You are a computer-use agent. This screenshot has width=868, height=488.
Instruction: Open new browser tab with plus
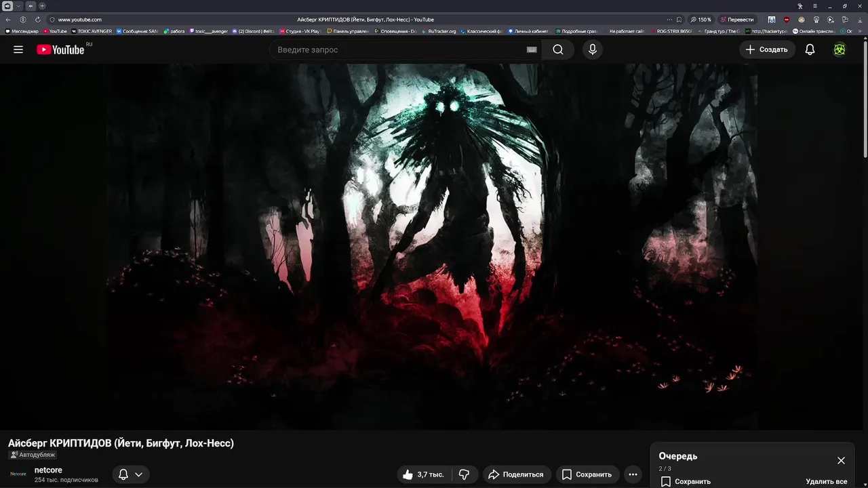(42, 6)
